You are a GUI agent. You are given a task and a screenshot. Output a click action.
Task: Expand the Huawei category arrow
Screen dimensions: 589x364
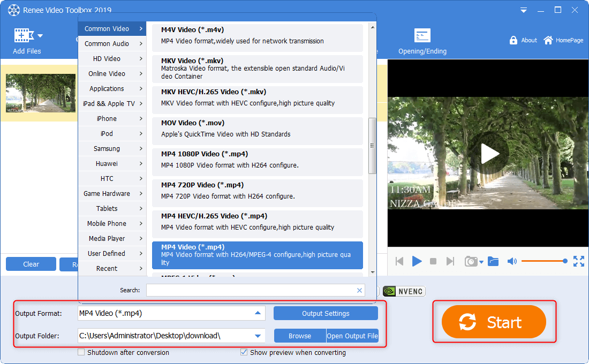(141, 164)
